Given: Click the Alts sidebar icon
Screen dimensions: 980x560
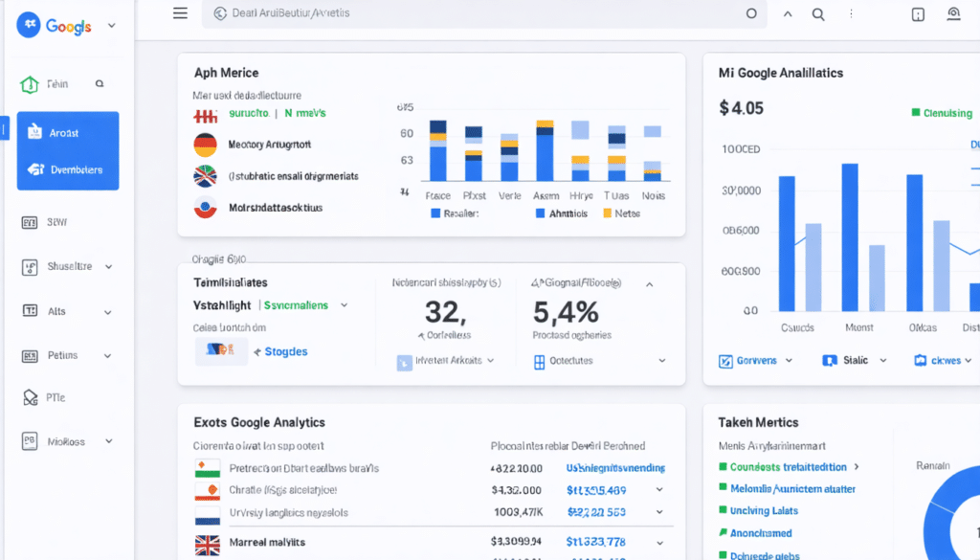Looking at the screenshot, I should 30,310.
